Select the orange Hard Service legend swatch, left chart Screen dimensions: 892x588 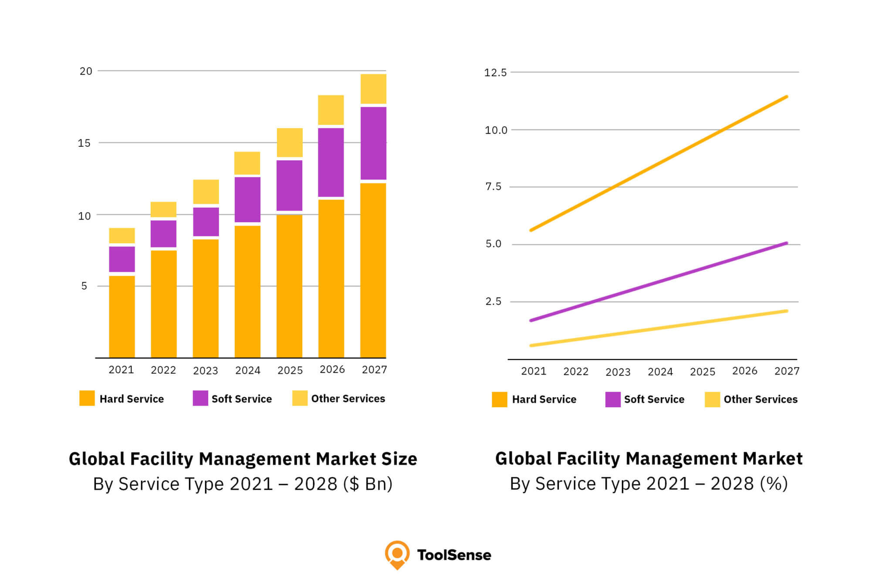point(86,398)
